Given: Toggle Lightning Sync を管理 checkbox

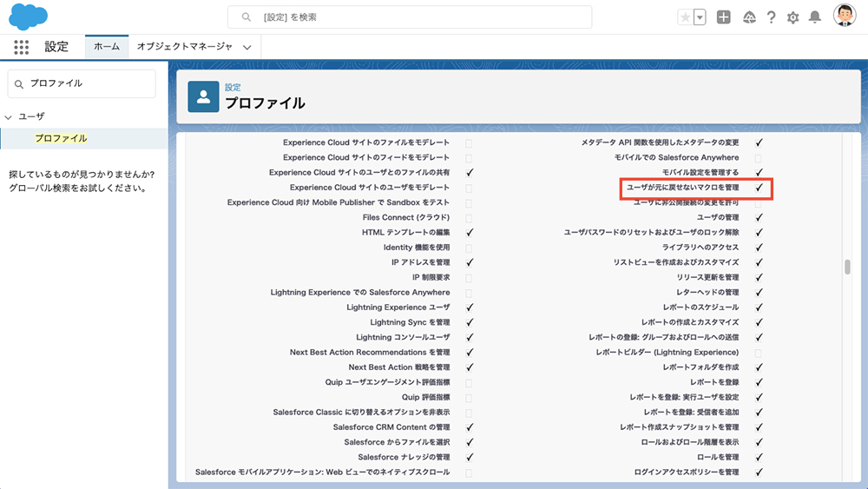Looking at the screenshot, I should pos(470,322).
